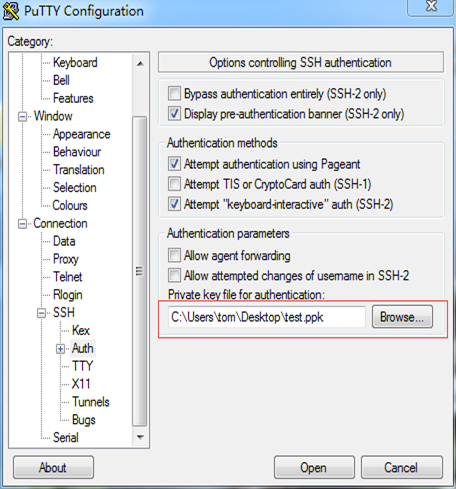Select Window category
This screenshot has width=456, height=489.
53,116
